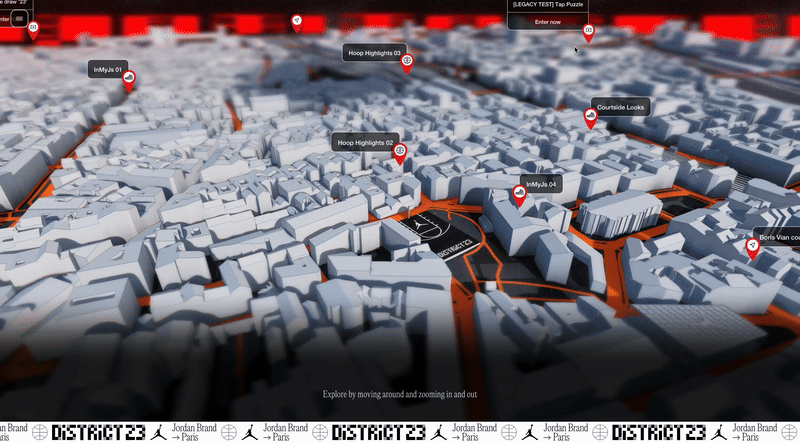Image resolution: width=800 pixels, height=443 pixels.
Task: Click the InMyJs 01 sneaker map pin
Action: (x=129, y=80)
